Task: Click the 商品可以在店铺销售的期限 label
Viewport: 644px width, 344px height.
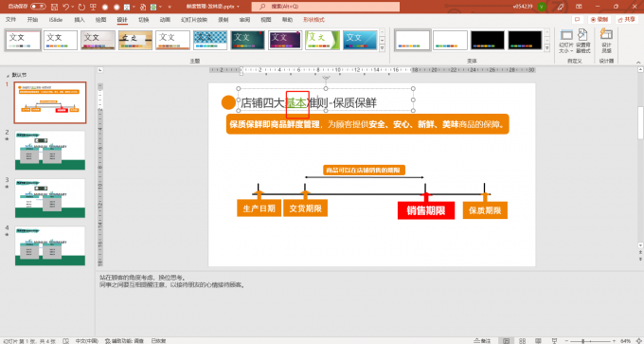Action: (364, 170)
